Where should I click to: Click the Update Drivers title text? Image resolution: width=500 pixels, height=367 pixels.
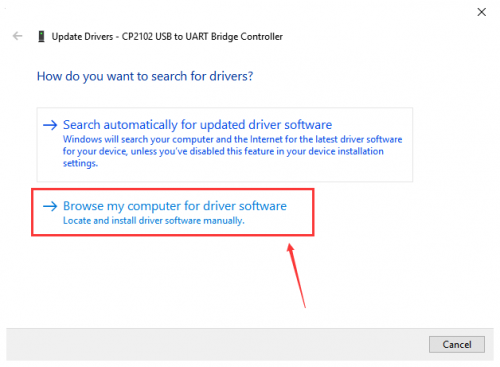[x=82, y=37]
